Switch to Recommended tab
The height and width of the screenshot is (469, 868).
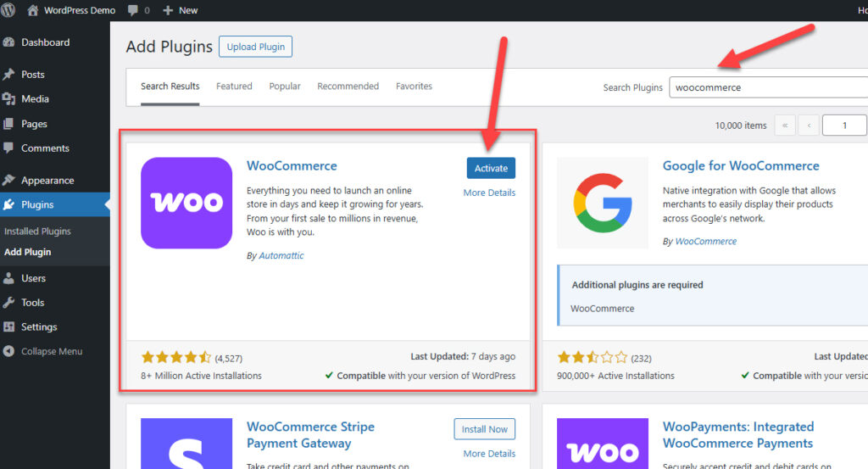pyautogui.click(x=348, y=87)
